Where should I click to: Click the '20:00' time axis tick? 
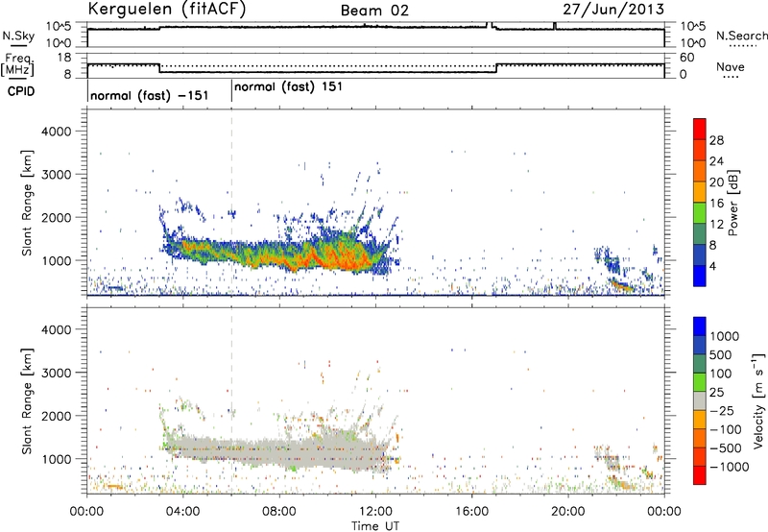[567, 512]
